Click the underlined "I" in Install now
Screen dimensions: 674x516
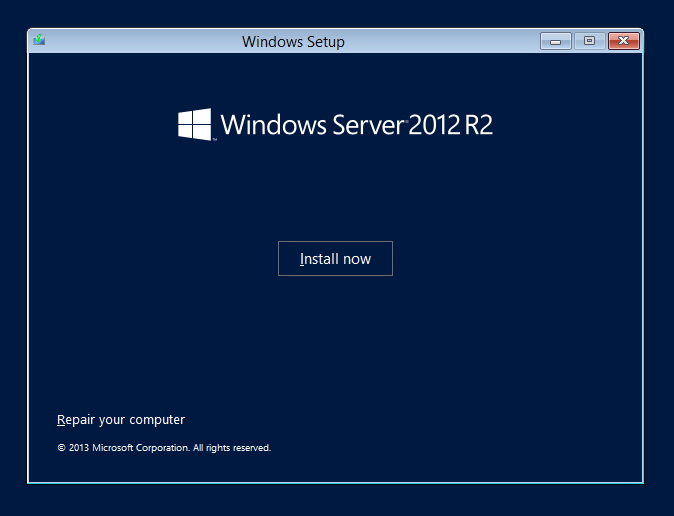(x=301, y=259)
